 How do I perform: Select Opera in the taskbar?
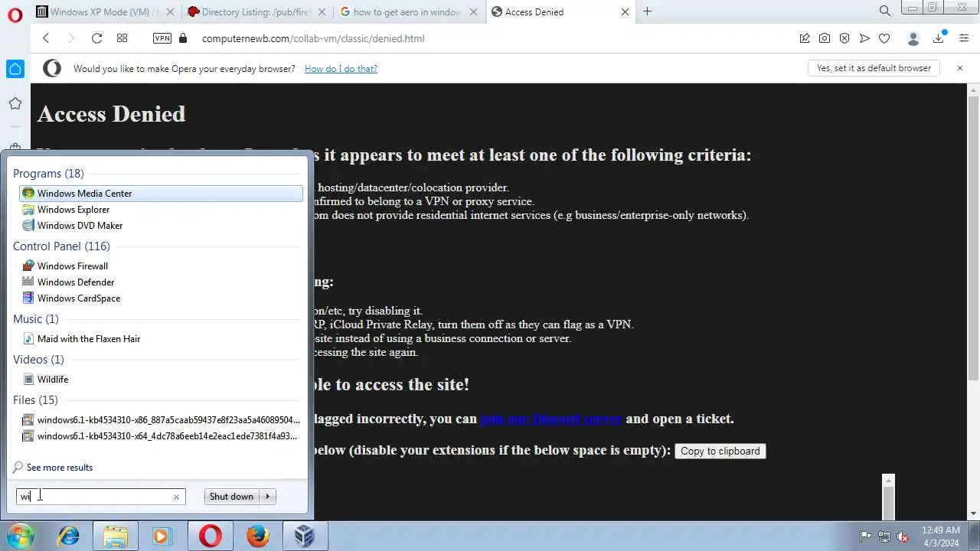211,536
